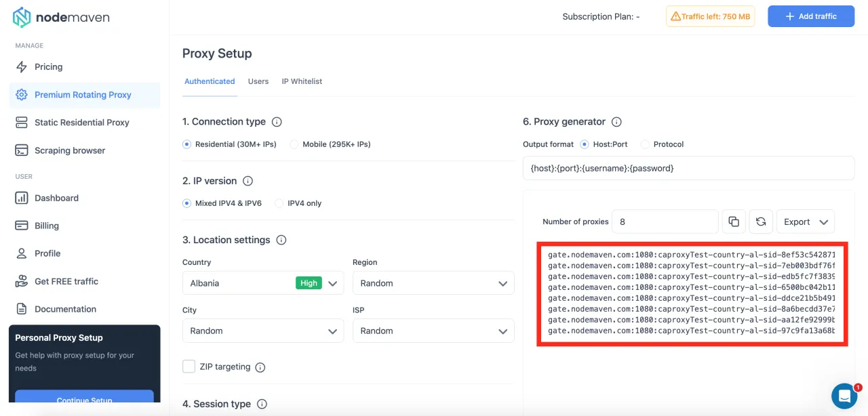This screenshot has height=416, width=868.
Task: Select the Mobile (295K+ IPs) radio option
Action: (x=294, y=144)
